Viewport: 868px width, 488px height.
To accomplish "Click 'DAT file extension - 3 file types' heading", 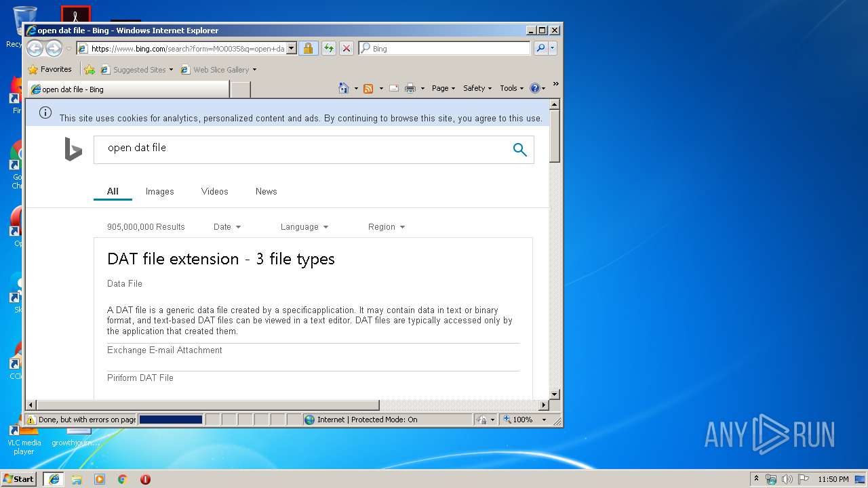I will (221, 259).
